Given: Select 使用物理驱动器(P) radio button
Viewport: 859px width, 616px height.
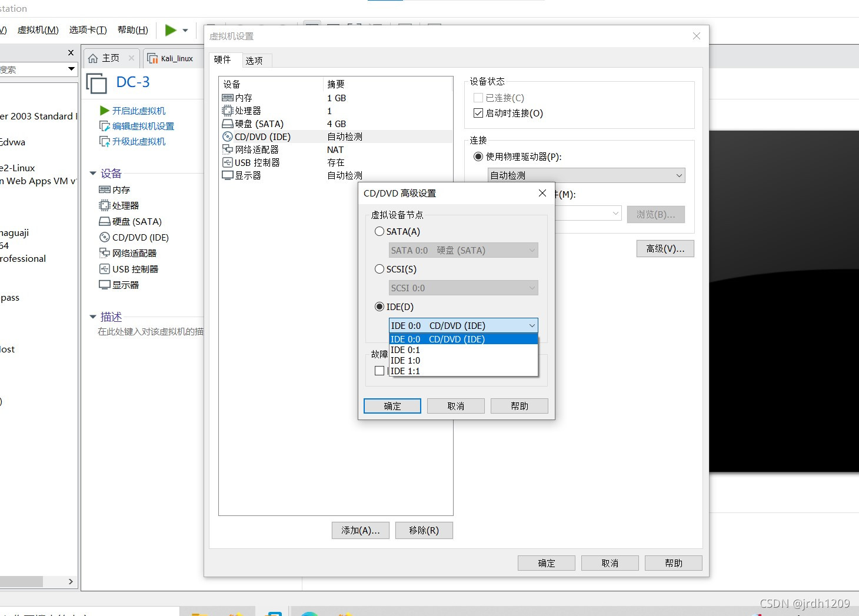Looking at the screenshot, I should click(478, 157).
